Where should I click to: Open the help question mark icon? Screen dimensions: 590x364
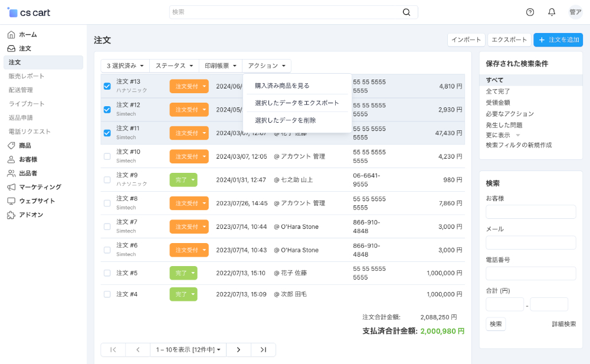(x=530, y=12)
